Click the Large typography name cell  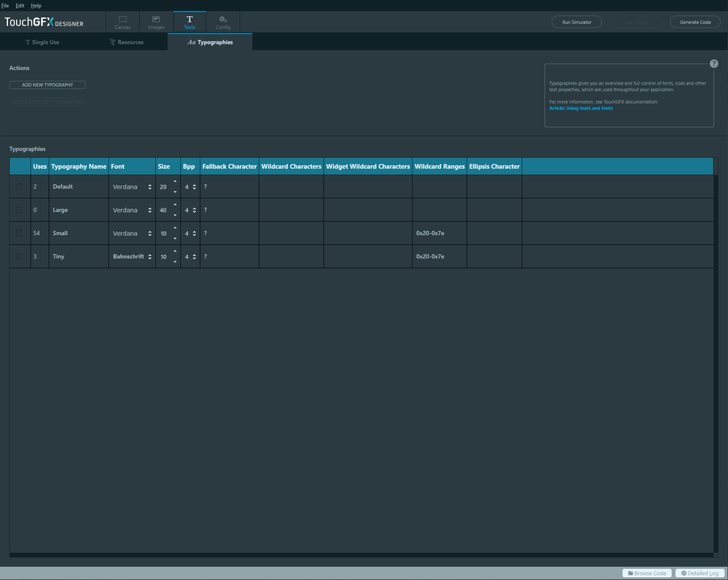[x=79, y=210]
